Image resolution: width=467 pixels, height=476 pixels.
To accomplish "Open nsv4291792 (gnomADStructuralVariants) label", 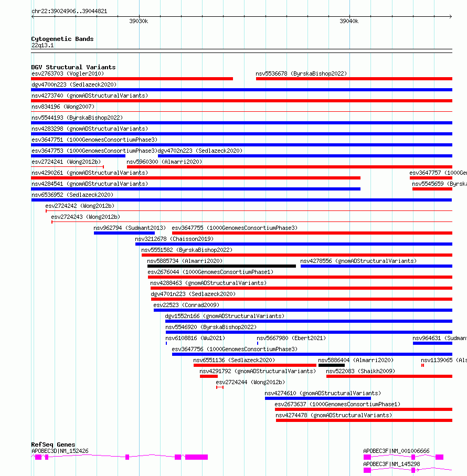I will click(x=258, y=371).
